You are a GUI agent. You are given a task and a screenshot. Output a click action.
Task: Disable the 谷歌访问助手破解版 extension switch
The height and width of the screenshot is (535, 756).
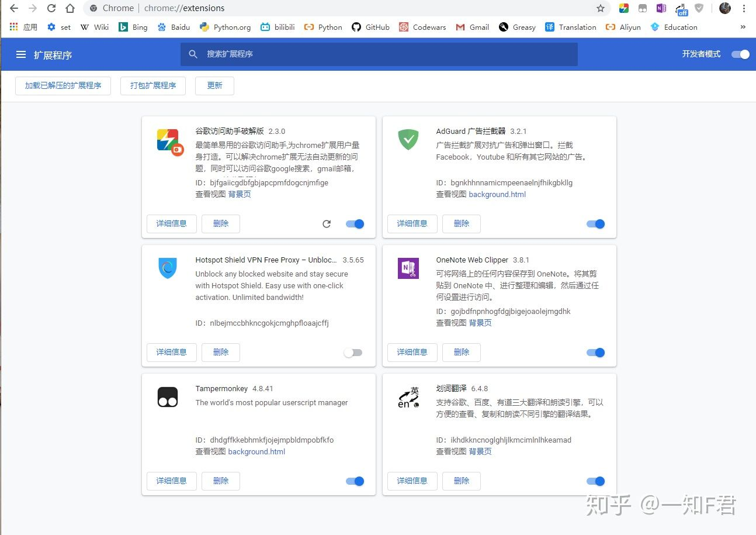(355, 224)
